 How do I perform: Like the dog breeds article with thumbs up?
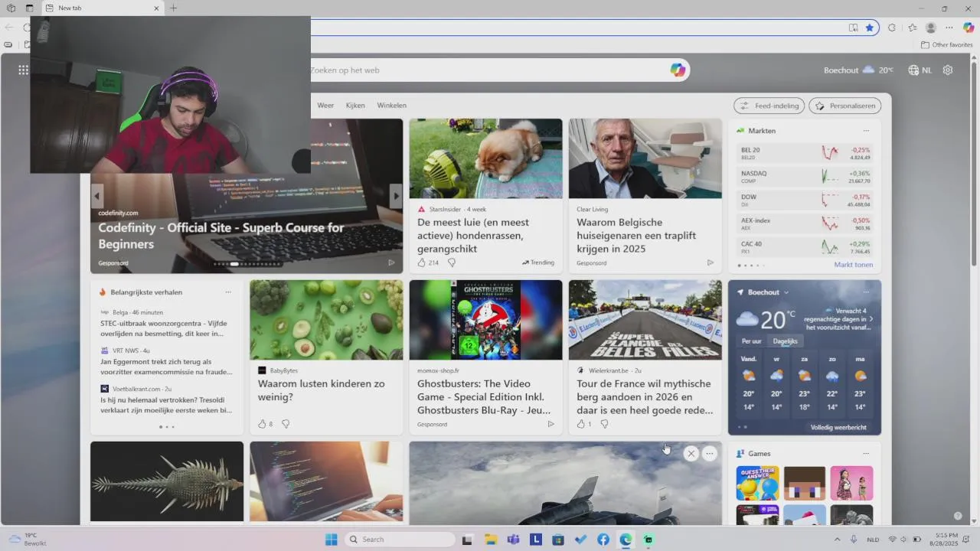tap(421, 262)
